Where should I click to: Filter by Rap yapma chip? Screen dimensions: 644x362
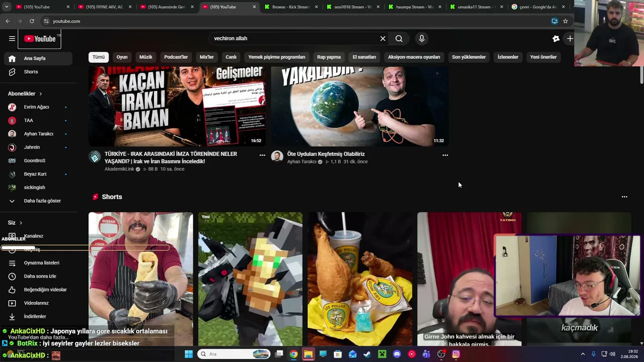point(329,57)
